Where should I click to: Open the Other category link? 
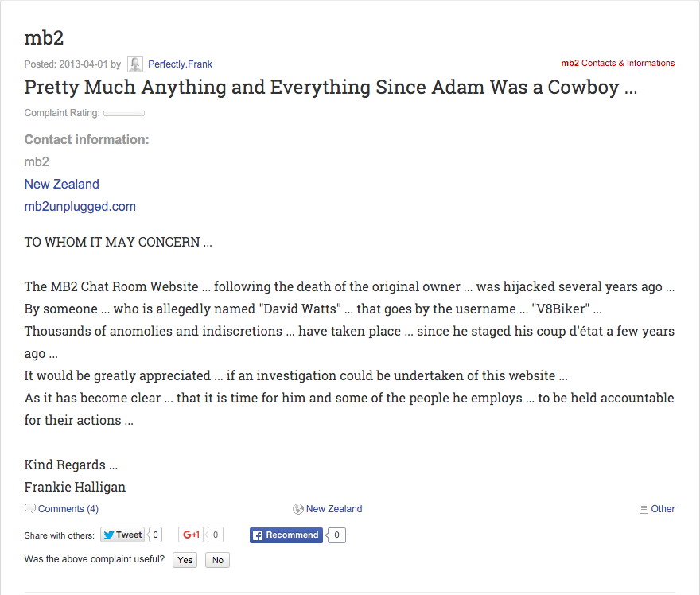pos(663,509)
